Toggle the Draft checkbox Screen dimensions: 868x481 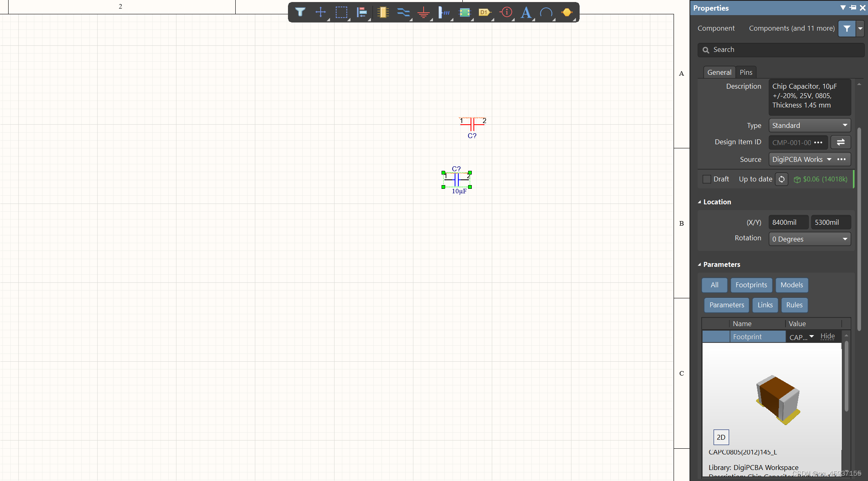[707, 179]
